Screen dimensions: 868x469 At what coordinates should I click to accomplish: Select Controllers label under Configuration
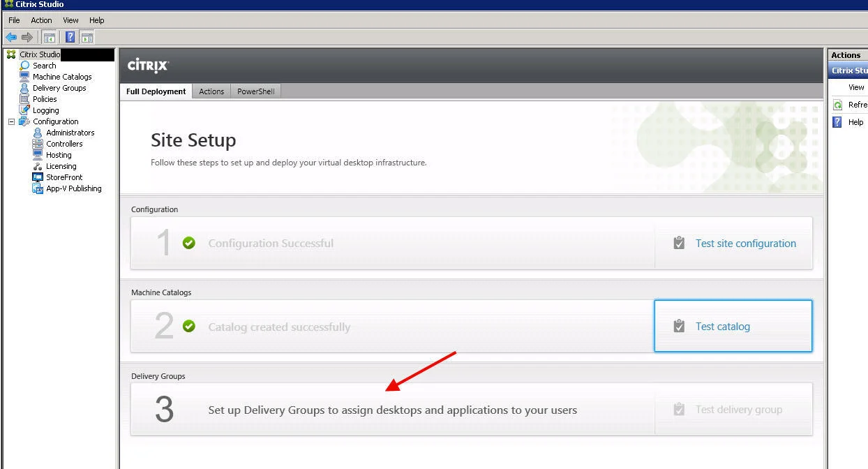pyautogui.click(x=64, y=144)
